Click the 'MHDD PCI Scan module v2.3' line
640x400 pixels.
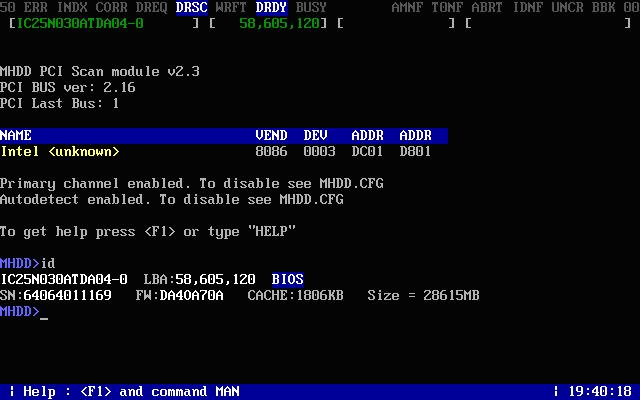pyautogui.click(x=100, y=71)
